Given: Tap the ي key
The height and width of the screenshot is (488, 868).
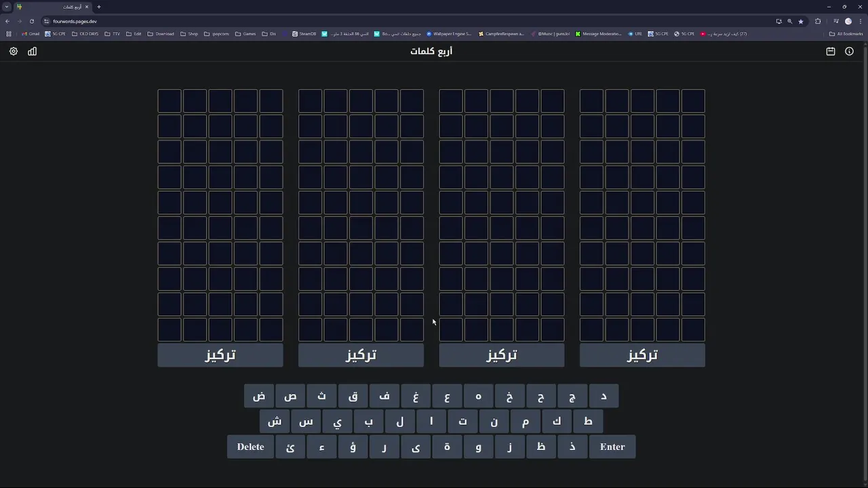Looking at the screenshot, I should 337,422.
